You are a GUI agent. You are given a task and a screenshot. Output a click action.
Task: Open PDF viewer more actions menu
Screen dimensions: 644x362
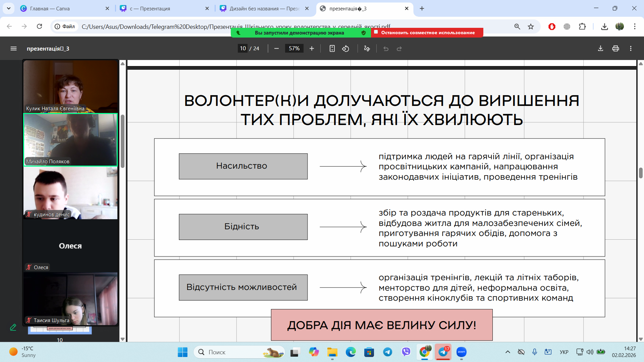click(631, 49)
